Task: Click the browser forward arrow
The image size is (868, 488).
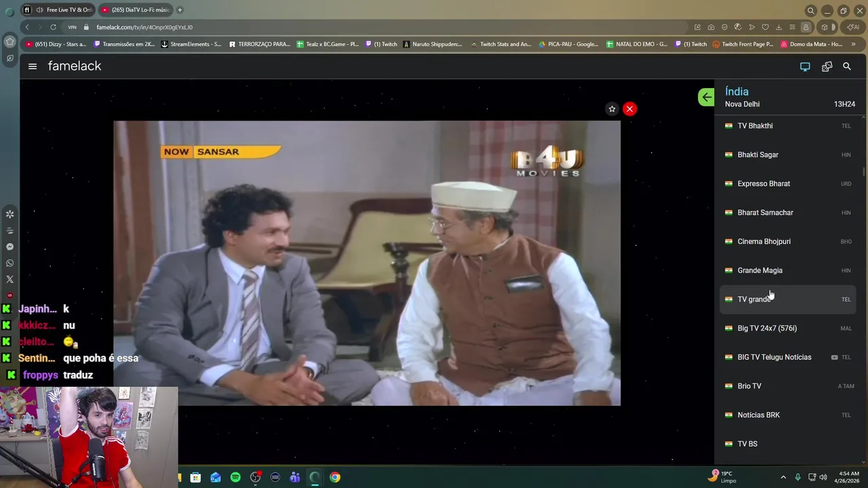Action: pyautogui.click(x=39, y=27)
